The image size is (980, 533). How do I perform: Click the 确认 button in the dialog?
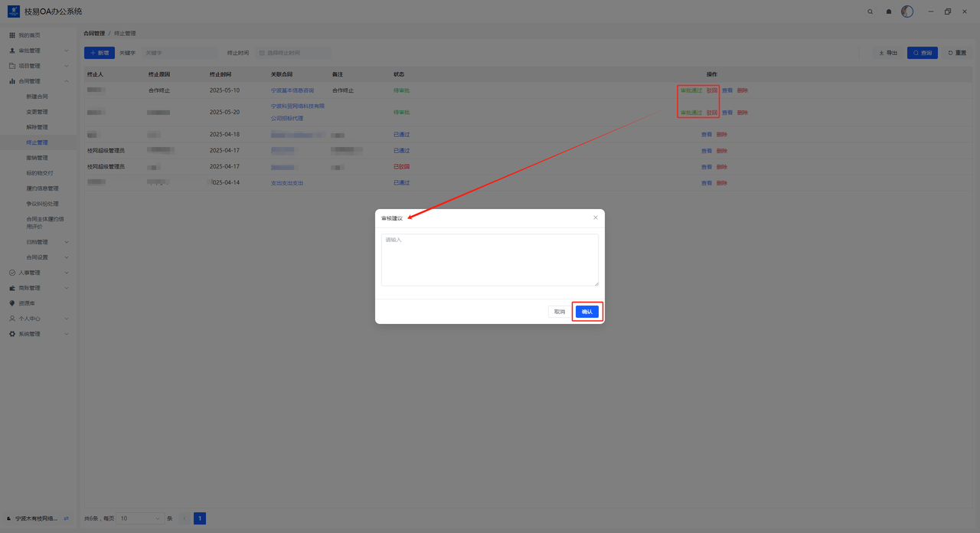587,312
